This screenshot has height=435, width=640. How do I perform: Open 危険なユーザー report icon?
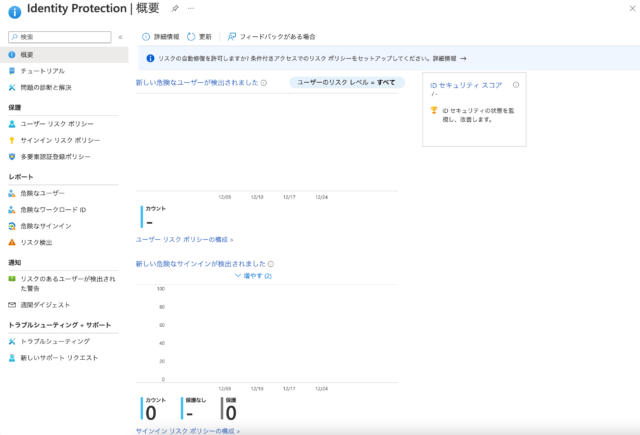[x=12, y=193]
